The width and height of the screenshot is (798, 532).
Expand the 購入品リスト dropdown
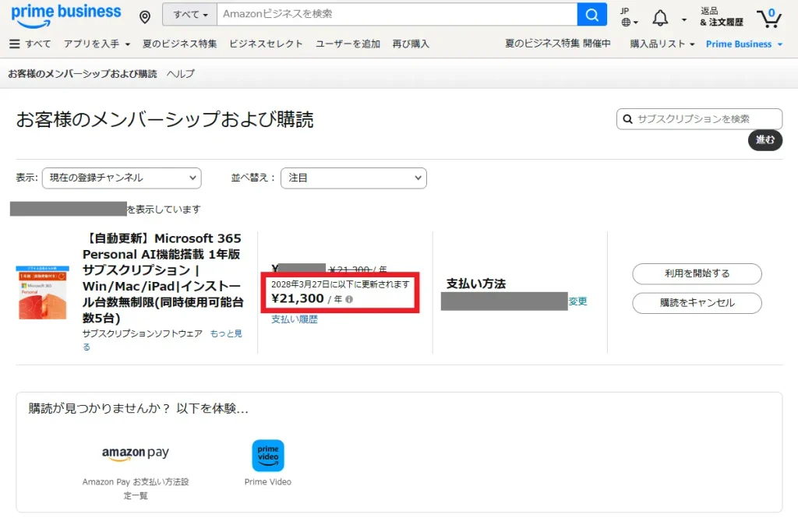[x=662, y=44]
